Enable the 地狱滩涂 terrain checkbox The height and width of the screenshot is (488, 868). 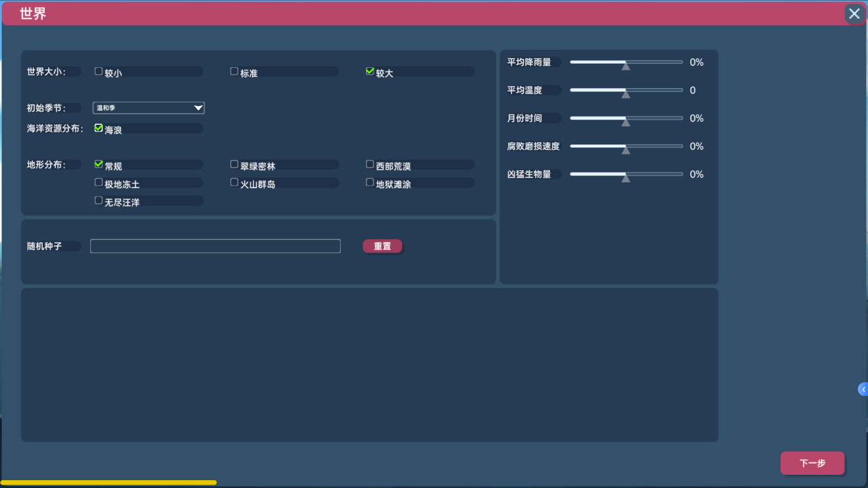click(x=370, y=182)
